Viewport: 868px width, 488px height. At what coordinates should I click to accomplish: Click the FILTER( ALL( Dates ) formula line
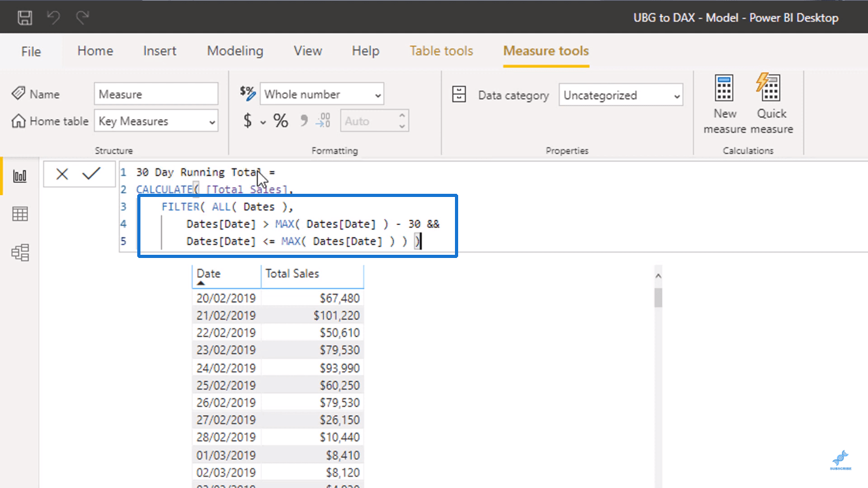(227, 207)
